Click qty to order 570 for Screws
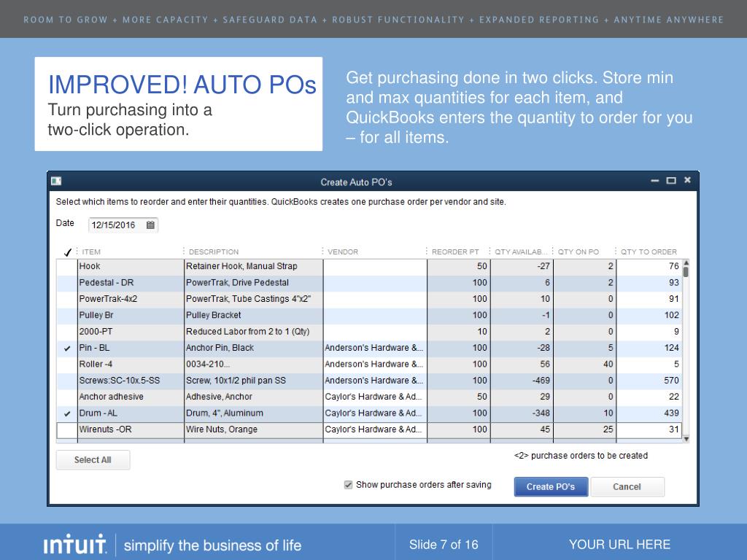Image resolution: width=747 pixels, height=560 pixels. [x=649, y=381]
